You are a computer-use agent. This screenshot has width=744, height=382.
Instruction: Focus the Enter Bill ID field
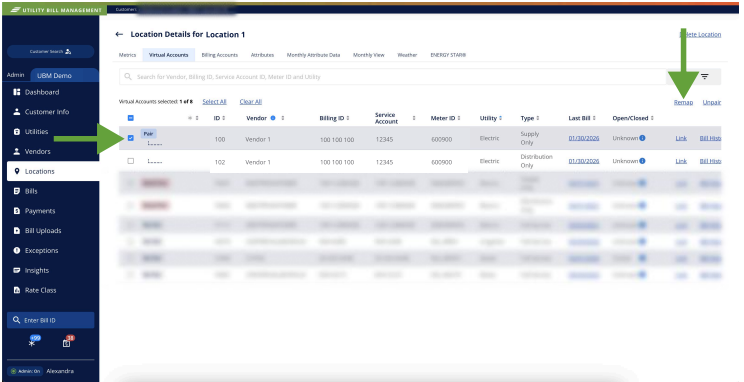[50, 320]
